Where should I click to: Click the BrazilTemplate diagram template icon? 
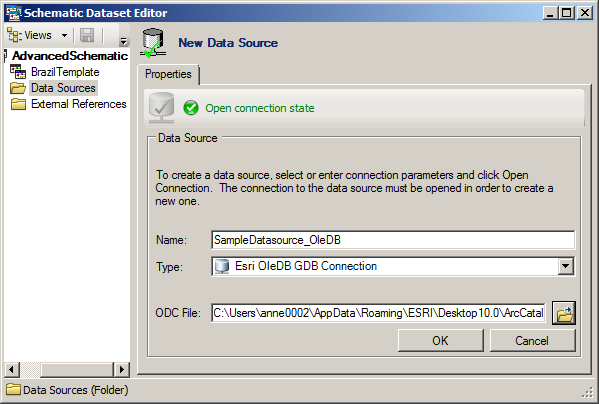click(18, 72)
